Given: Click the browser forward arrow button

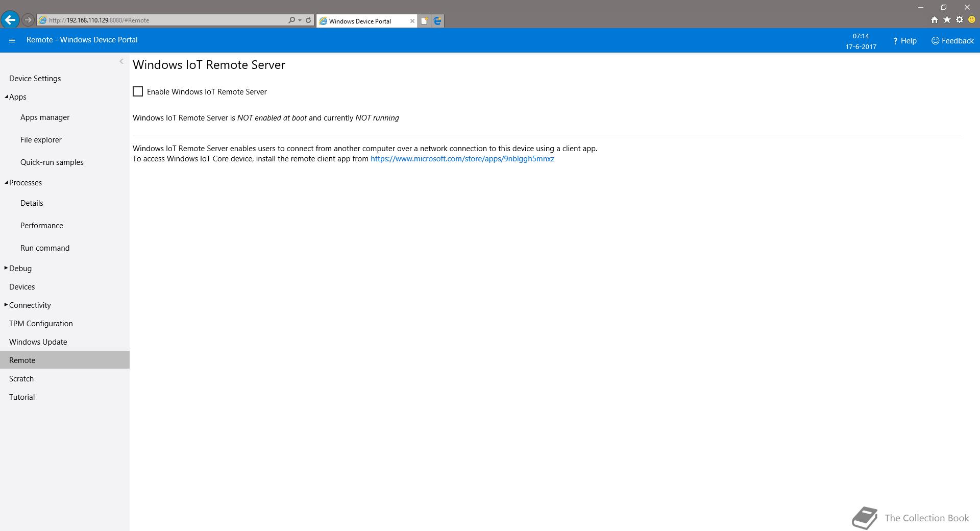Looking at the screenshot, I should tap(28, 20).
